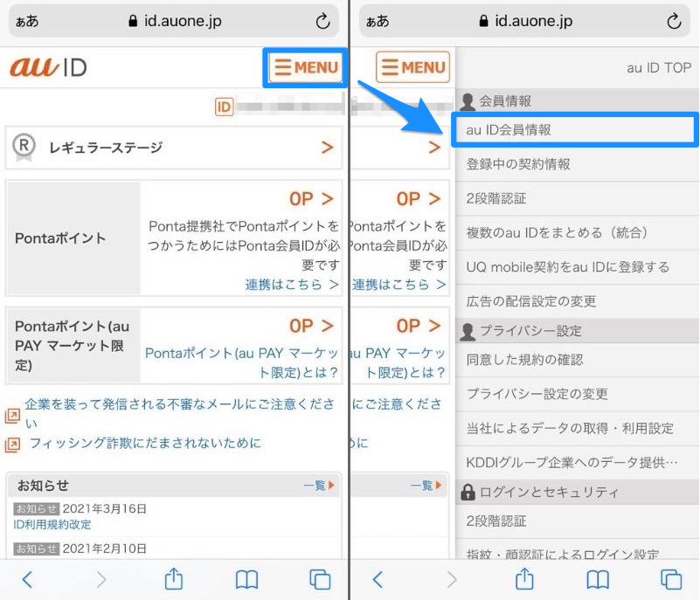The height and width of the screenshot is (600, 700).
Task: Open stage row chevron in right screen
Action: pyautogui.click(x=434, y=148)
